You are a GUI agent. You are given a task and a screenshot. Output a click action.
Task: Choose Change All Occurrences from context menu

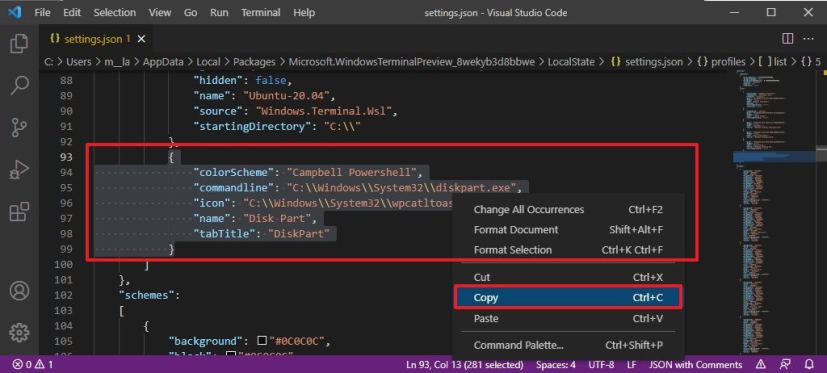click(568, 209)
